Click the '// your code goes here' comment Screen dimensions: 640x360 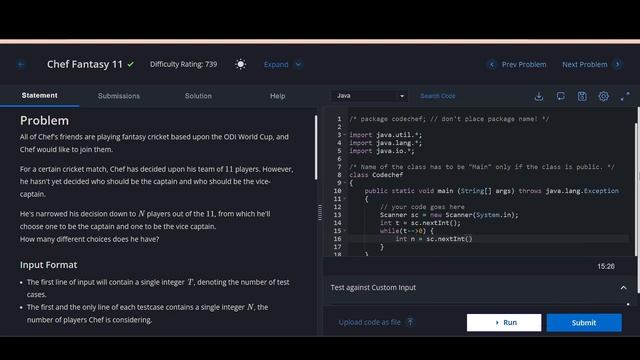(422, 207)
